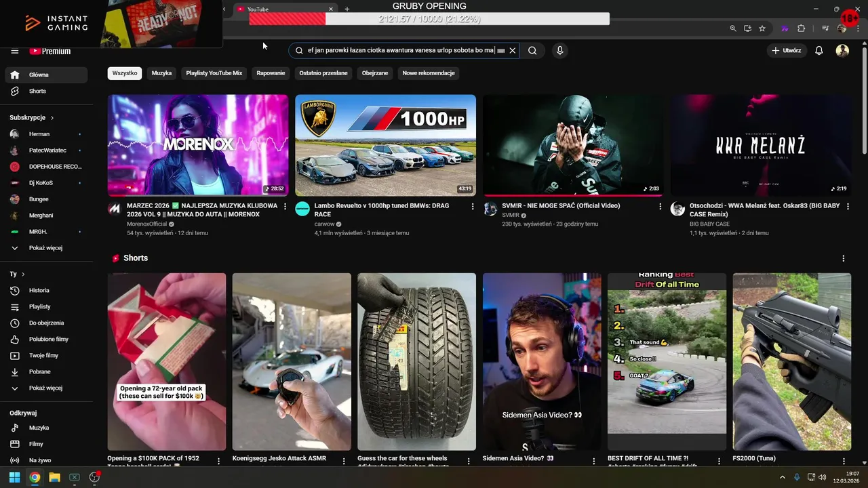The height and width of the screenshot is (488, 868).
Task: Open the YouTube hamburger guide menu
Action: click(14, 52)
